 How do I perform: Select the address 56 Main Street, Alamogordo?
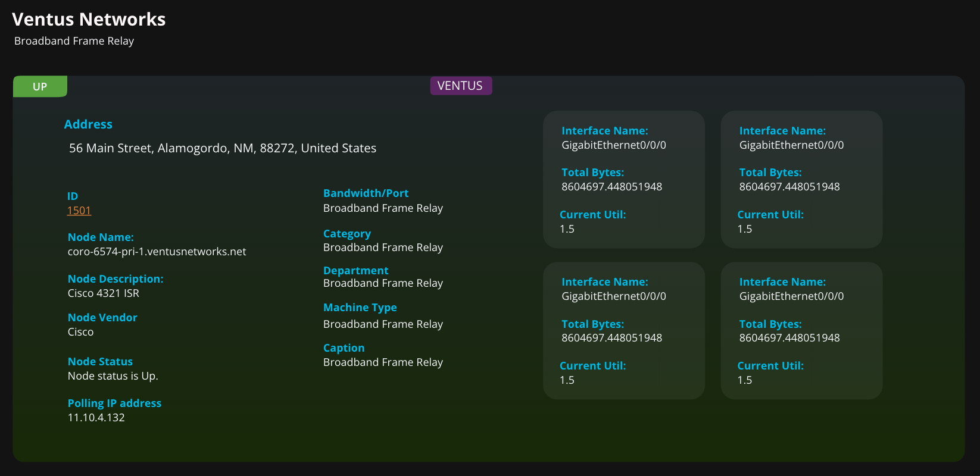[x=223, y=148]
